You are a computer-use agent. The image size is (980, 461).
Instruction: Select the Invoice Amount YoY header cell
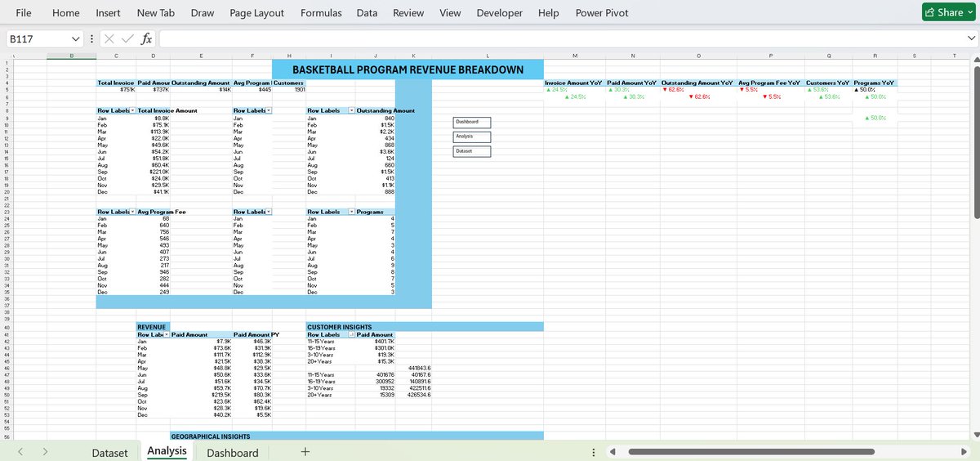point(574,83)
